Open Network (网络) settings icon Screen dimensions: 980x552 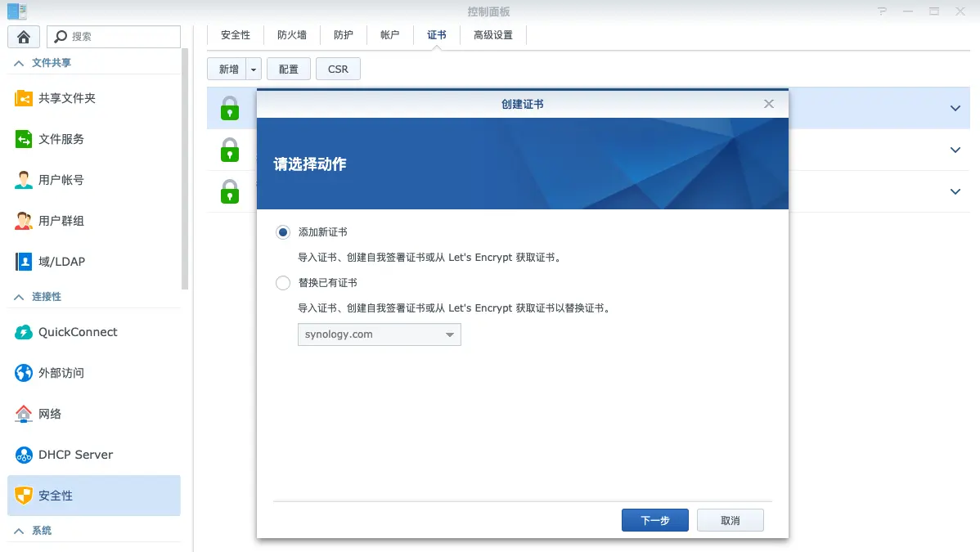click(23, 414)
